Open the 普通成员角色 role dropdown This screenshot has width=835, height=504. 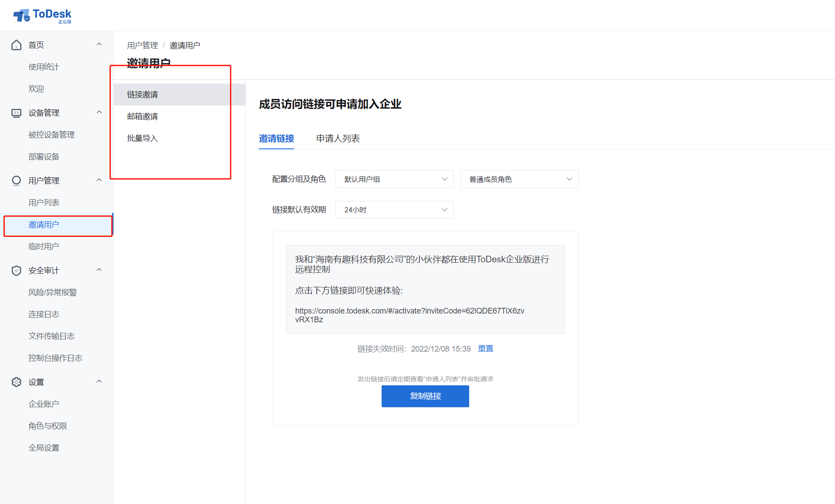click(519, 179)
